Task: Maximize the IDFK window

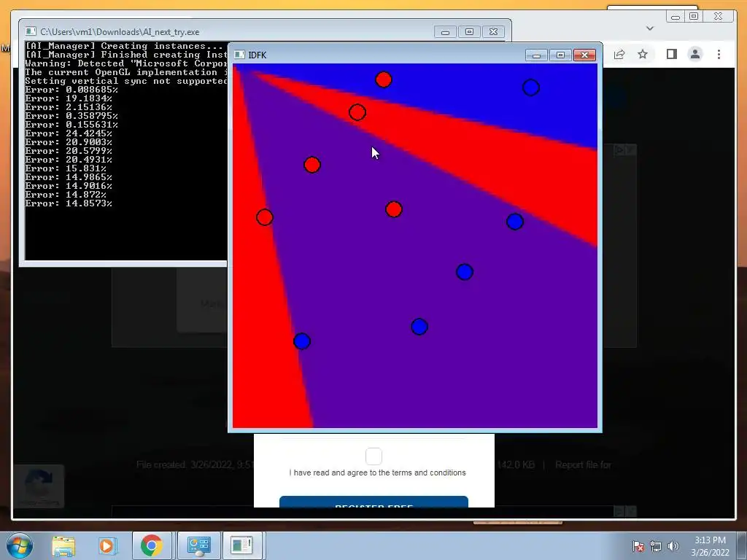Action: pyautogui.click(x=560, y=55)
